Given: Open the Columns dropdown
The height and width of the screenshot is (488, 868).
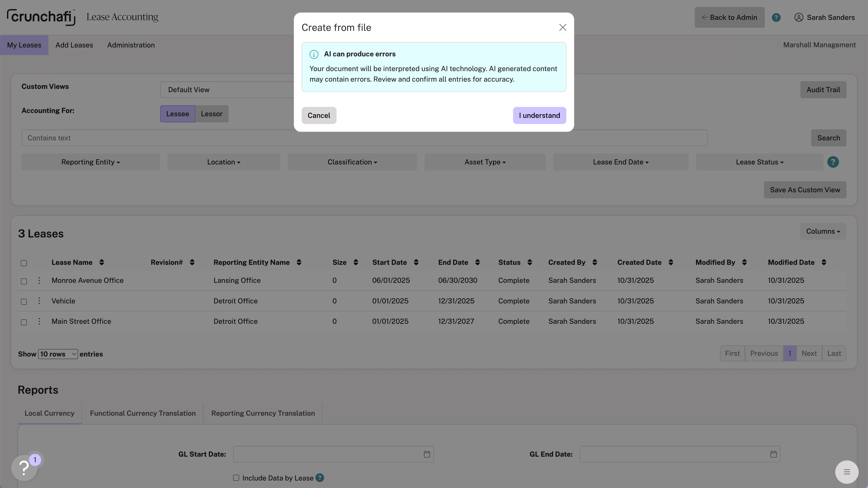Looking at the screenshot, I should tap(823, 232).
